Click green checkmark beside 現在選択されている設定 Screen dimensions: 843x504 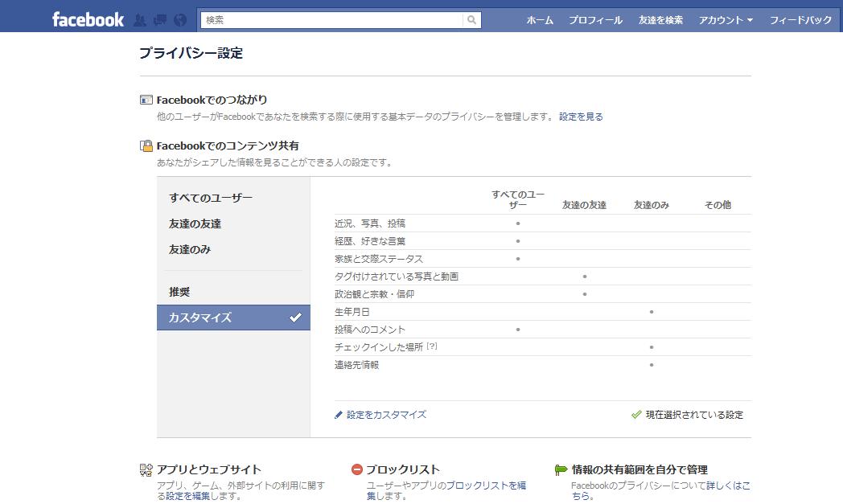click(x=636, y=415)
